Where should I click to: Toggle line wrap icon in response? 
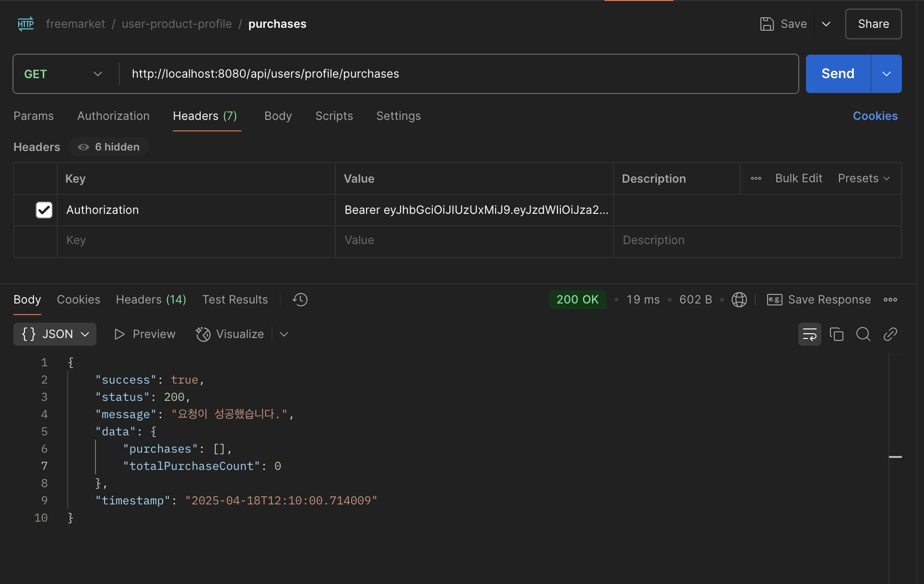[809, 334]
